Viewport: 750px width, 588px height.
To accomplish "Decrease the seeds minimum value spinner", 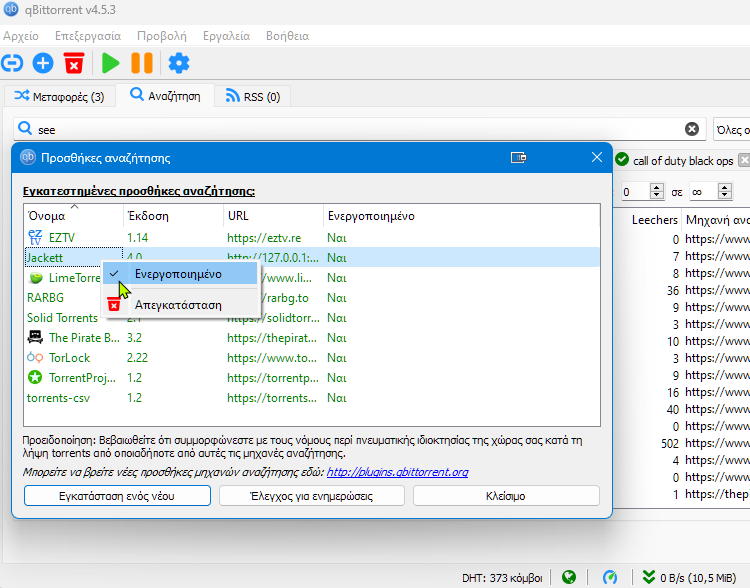I will [657, 195].
